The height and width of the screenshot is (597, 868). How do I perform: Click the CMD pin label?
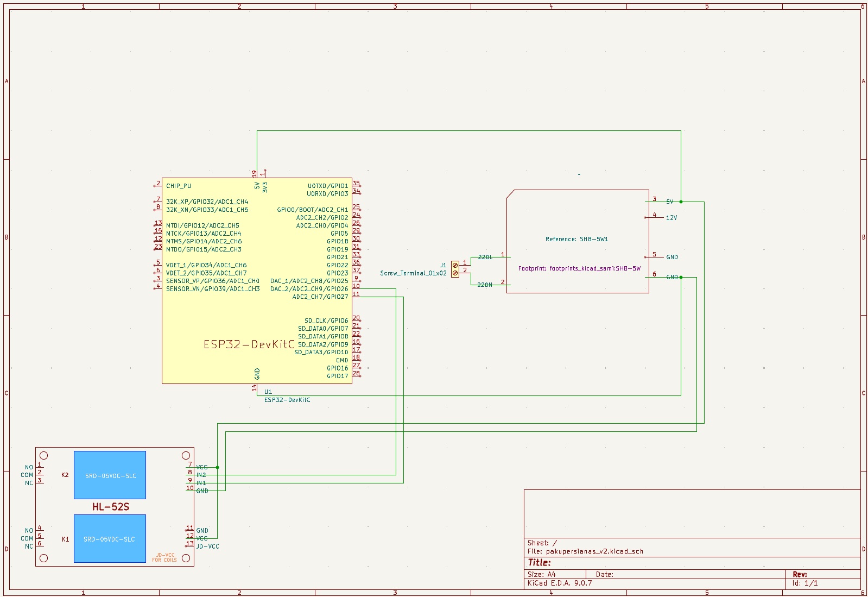tap(342, 360)
